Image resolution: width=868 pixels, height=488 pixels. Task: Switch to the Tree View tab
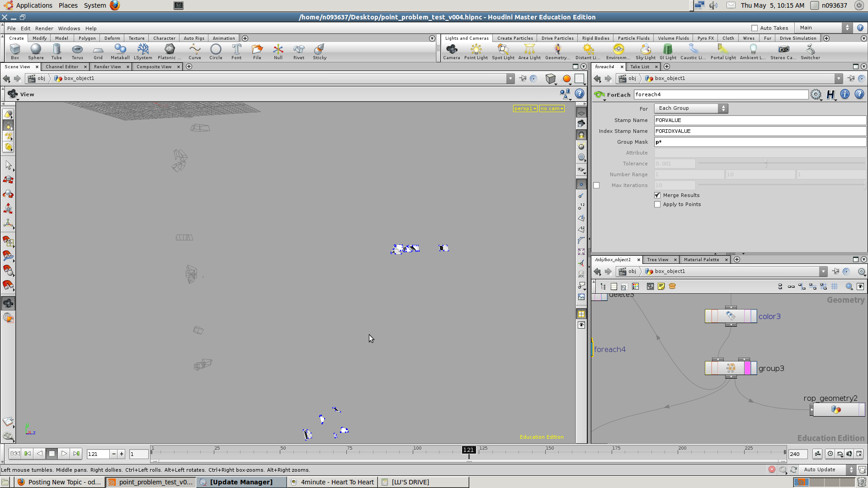[658, 260]
